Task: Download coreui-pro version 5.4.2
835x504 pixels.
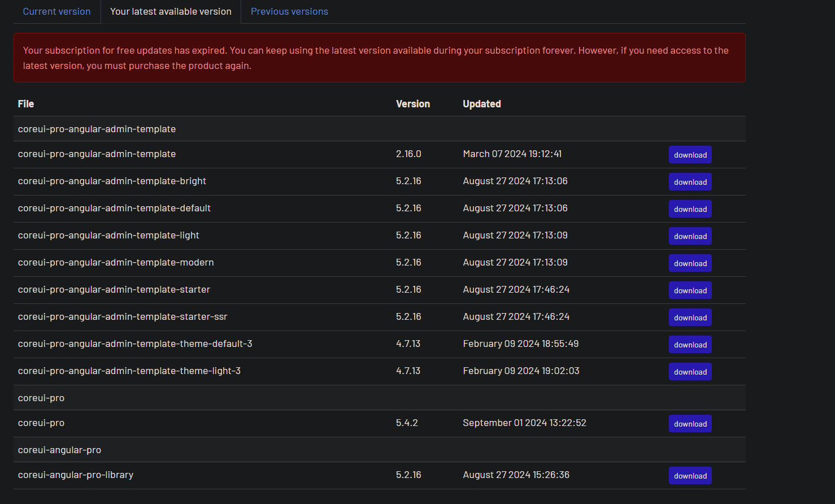Action: (690, 424)
